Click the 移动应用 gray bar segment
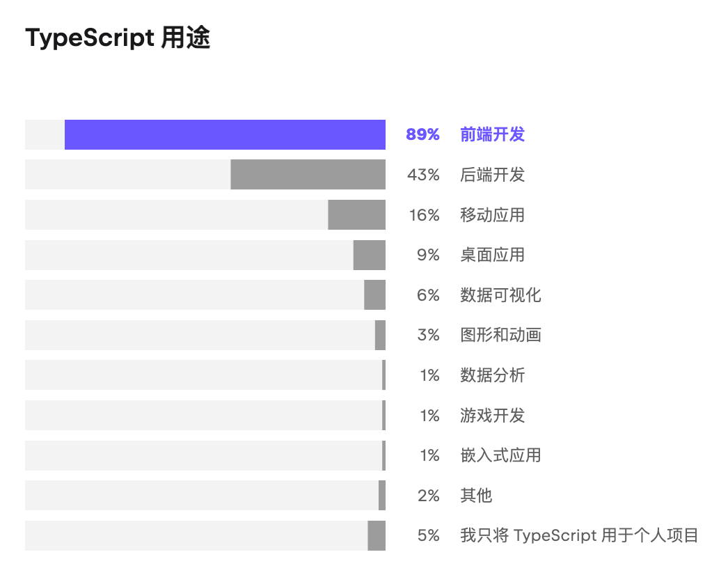 [x=356, y=215]
